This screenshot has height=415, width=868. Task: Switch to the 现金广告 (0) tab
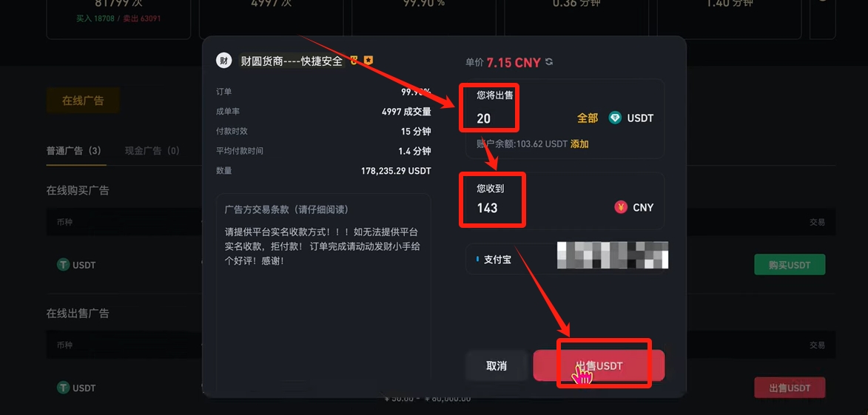(152, 150)
